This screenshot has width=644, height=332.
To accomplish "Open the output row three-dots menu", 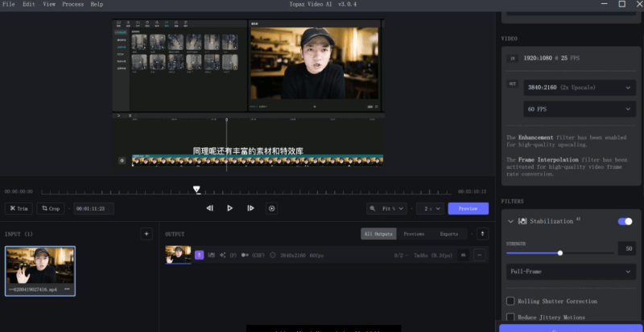I will 480,255.
